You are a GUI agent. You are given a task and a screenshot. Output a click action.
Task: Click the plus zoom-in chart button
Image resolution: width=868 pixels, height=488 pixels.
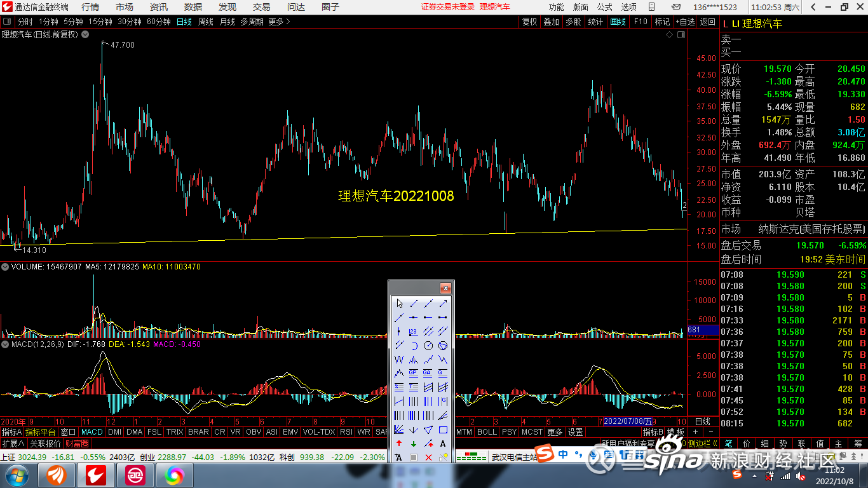[696, 432]
